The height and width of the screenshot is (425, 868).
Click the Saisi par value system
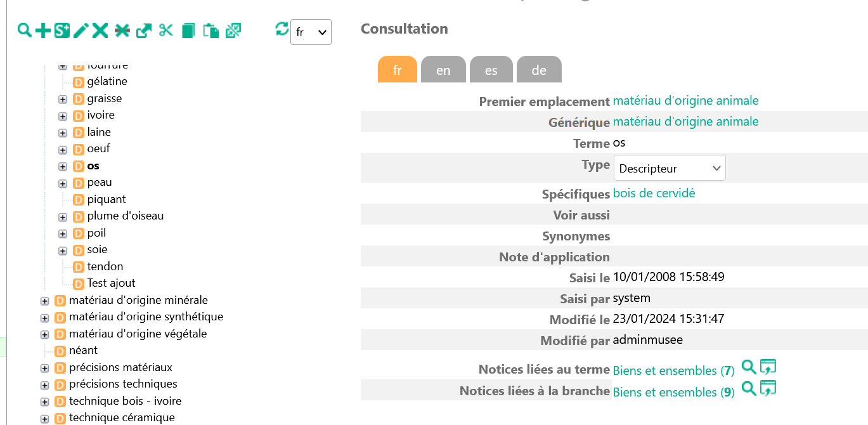click(x=632, y=298)
